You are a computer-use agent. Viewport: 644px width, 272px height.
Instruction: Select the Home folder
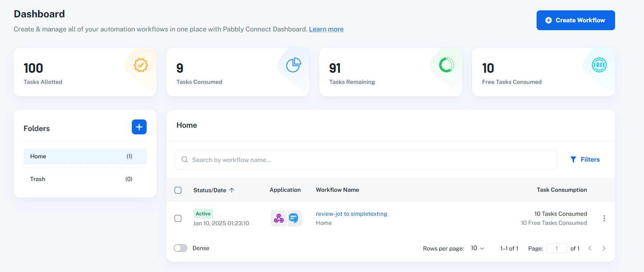85,156
